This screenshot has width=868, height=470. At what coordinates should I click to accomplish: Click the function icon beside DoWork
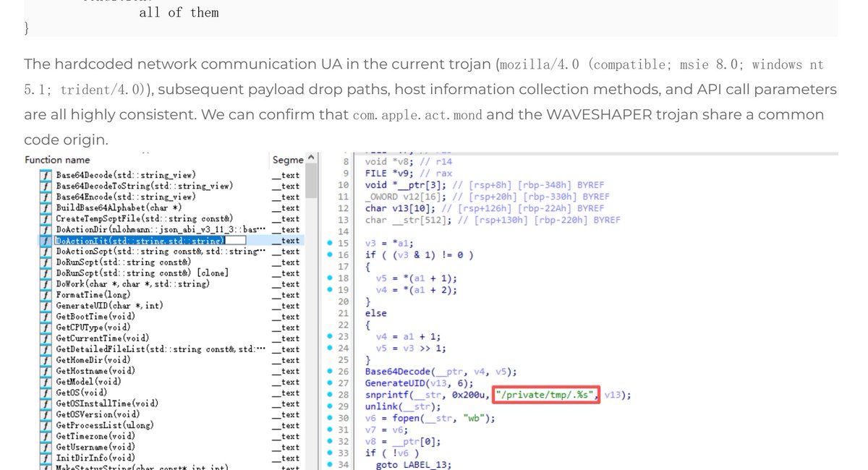46,284
